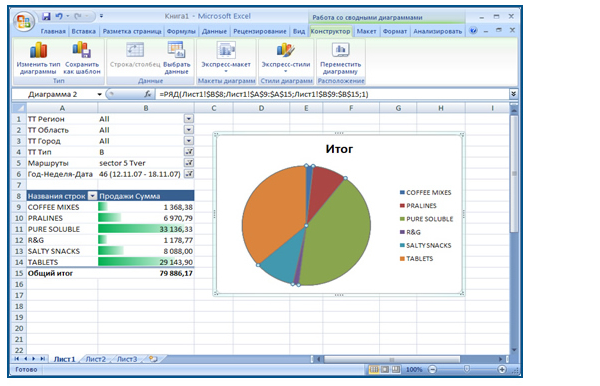Save the workbook via floppy icon
Viewport: 600px width, 386px height.
coord(46,16)
